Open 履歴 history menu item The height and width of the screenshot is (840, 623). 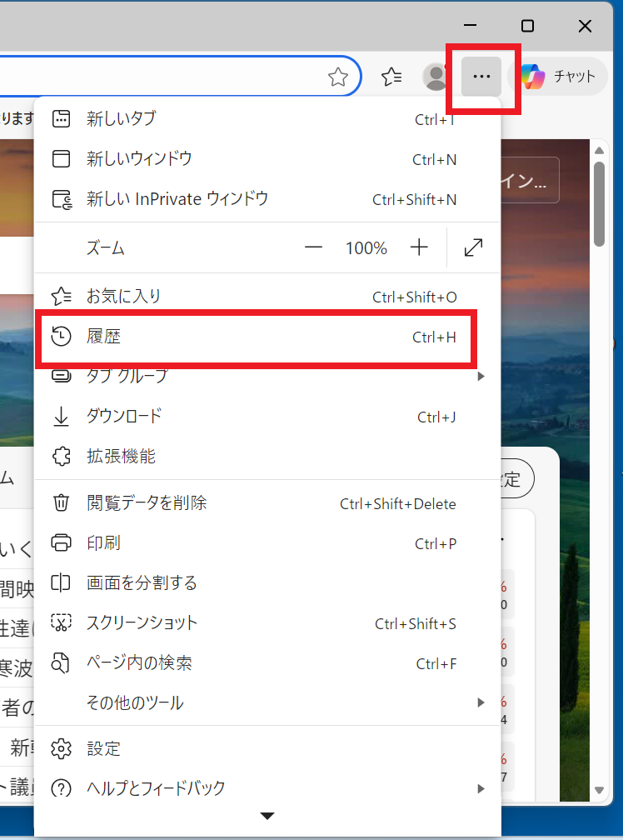click(104, 337)
